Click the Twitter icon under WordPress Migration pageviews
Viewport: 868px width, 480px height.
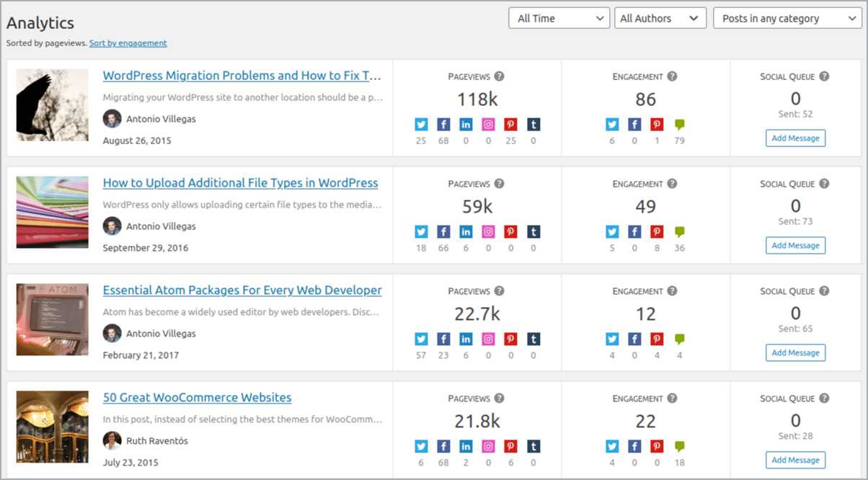(x=421, y=124)
